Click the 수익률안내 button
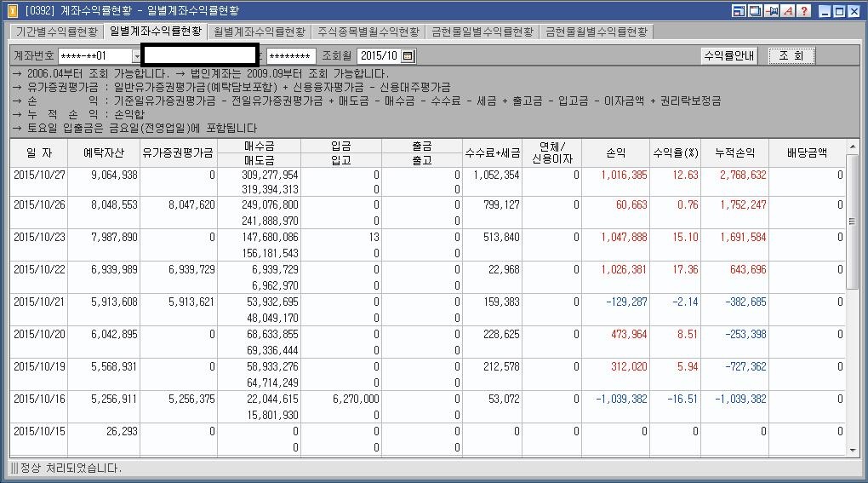 click(x=729, y=56)
